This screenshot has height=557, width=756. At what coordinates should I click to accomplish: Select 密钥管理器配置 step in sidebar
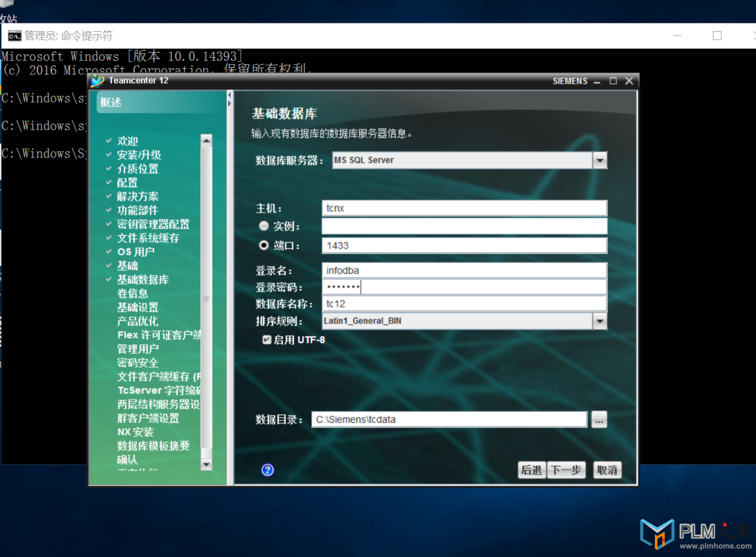point(153,224)
